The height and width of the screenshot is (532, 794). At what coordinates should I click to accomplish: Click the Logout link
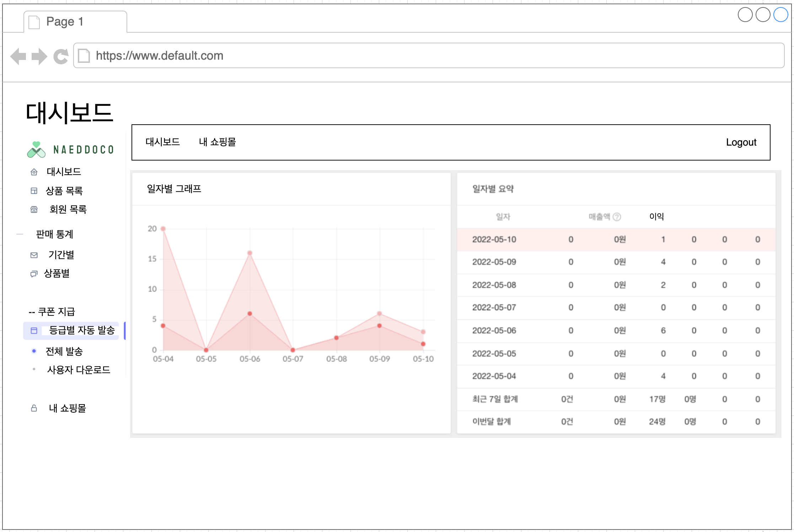741,142
